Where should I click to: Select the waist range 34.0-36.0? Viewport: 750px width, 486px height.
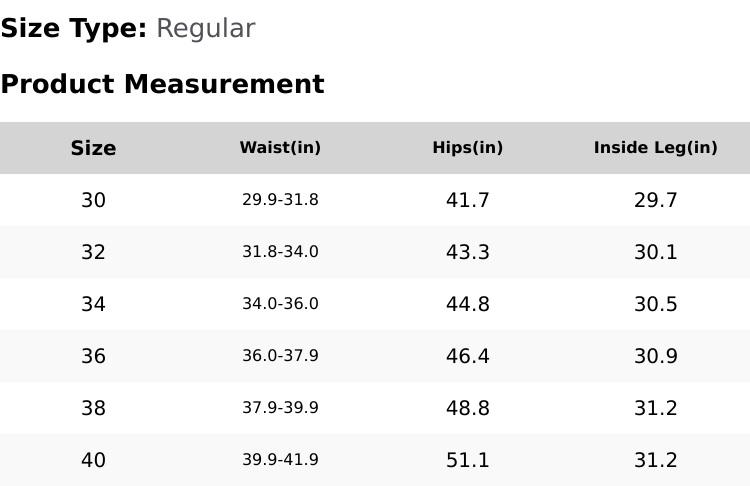(280, 304)
